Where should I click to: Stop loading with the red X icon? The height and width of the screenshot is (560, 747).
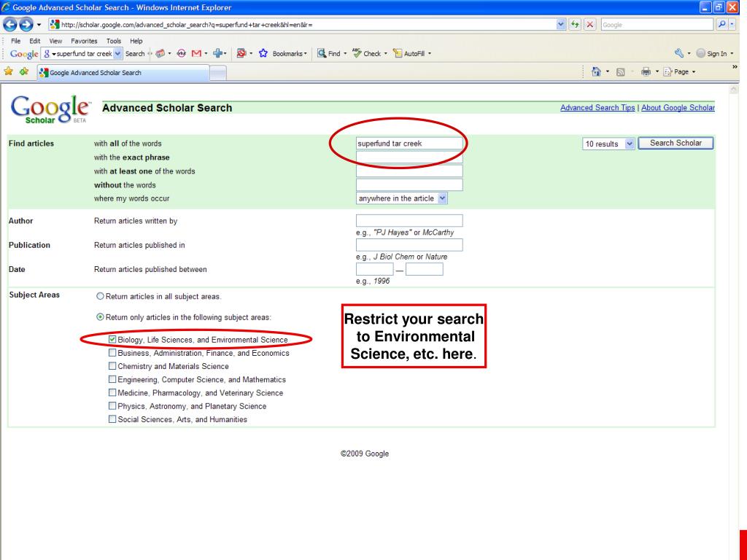point(589,24)
